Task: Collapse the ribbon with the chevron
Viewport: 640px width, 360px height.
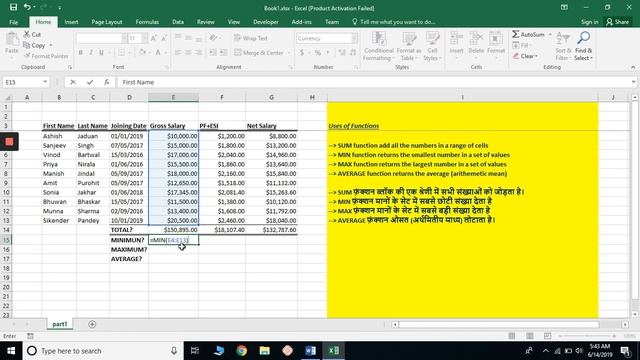Action: point(633,67)
